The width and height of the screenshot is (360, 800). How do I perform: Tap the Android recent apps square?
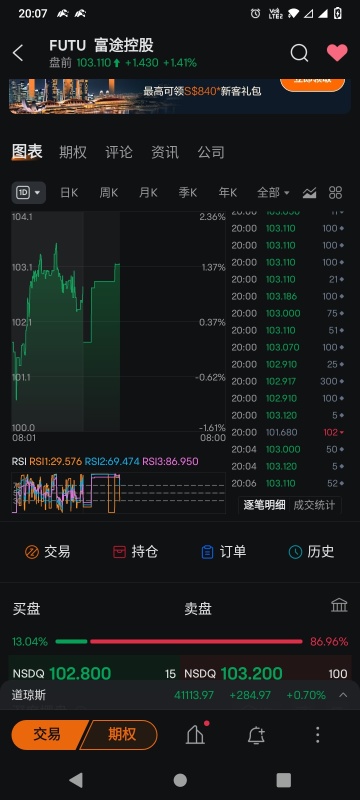click(284, 780)
